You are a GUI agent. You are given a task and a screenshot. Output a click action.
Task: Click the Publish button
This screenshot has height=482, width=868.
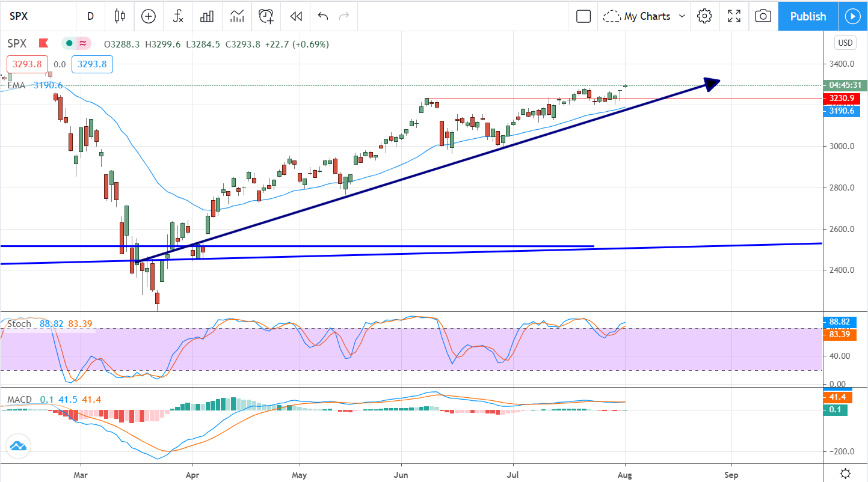[x=808, y=16]
